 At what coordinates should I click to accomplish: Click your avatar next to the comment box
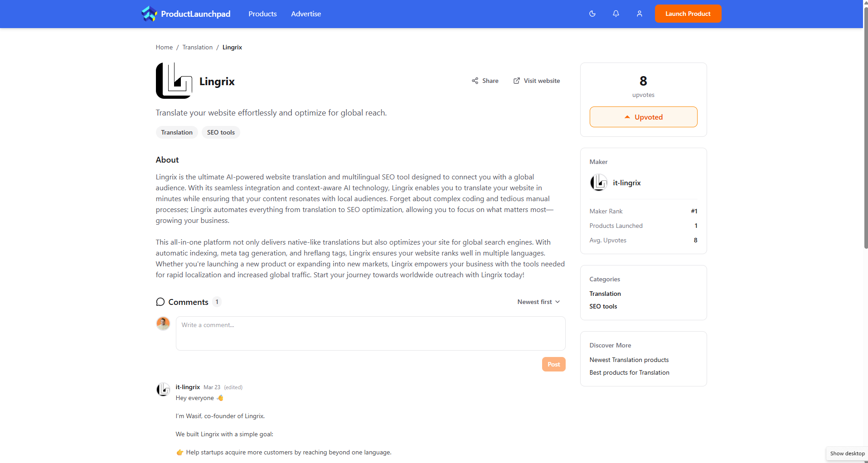[162, 323]
